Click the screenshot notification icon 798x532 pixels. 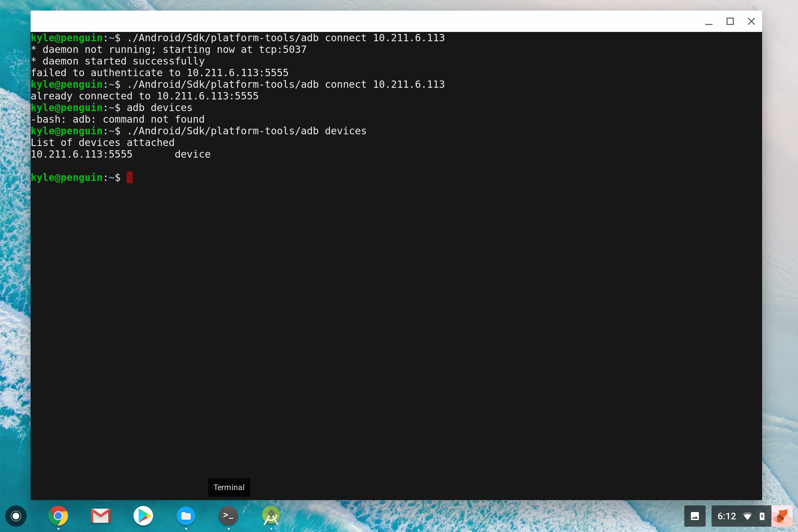695,516
